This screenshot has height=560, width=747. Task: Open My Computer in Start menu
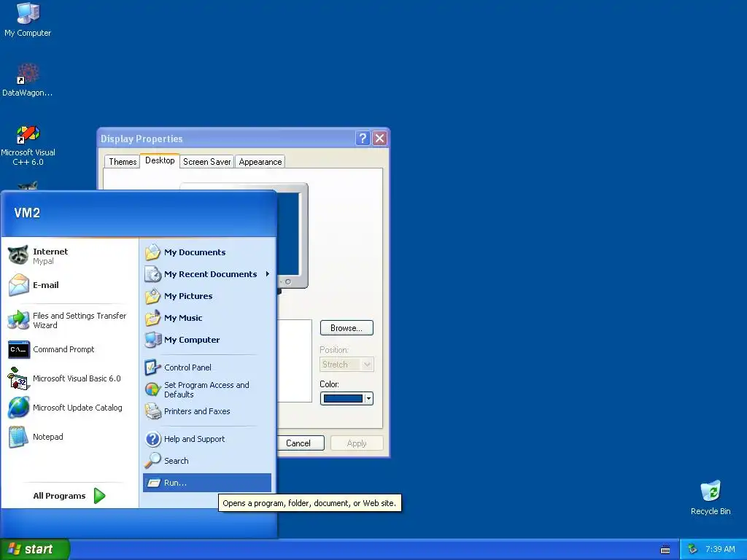coord(207,340)
